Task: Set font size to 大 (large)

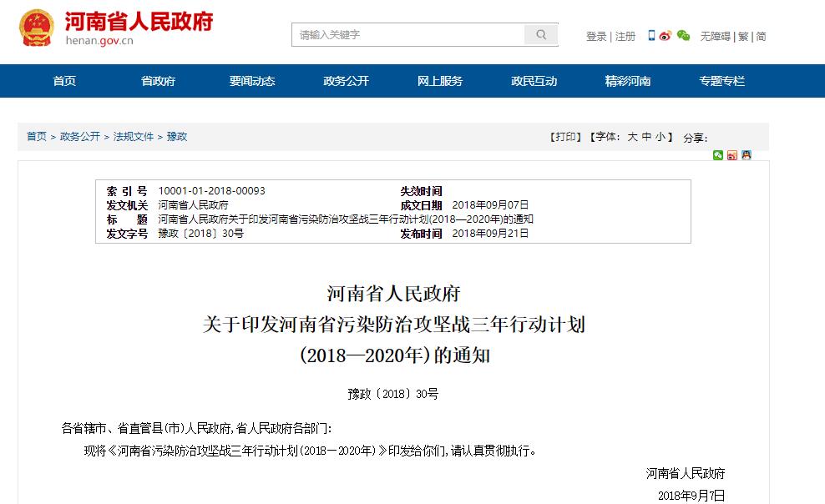Action: [x=633, y=137]
